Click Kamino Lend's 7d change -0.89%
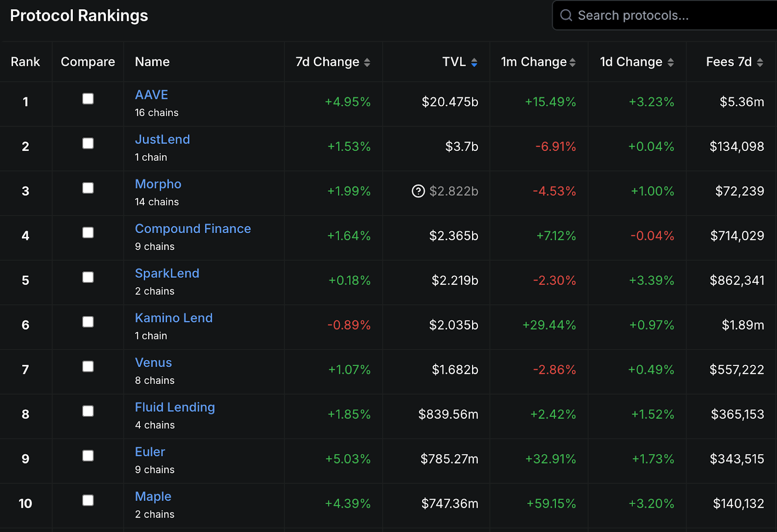This screenshot has width=777, height=532. (349, 325)
